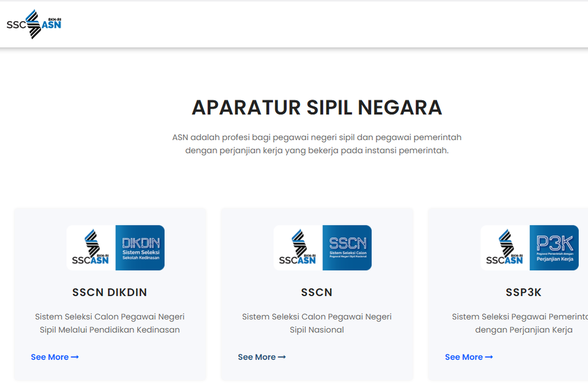
Task: Click the arrow icon beside the SSP3K See More
Action: pos(489,357)
